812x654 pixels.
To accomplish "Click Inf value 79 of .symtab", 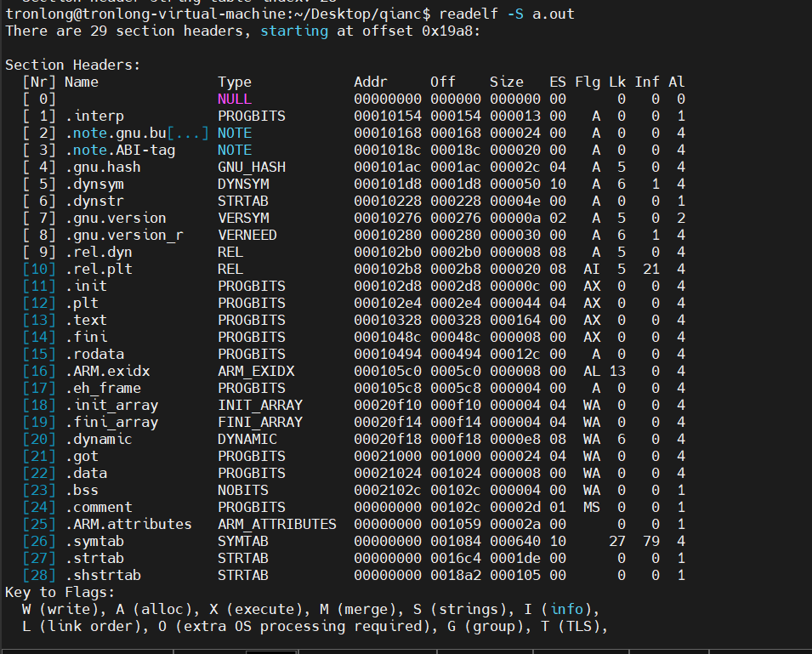I will click(651, 541).
